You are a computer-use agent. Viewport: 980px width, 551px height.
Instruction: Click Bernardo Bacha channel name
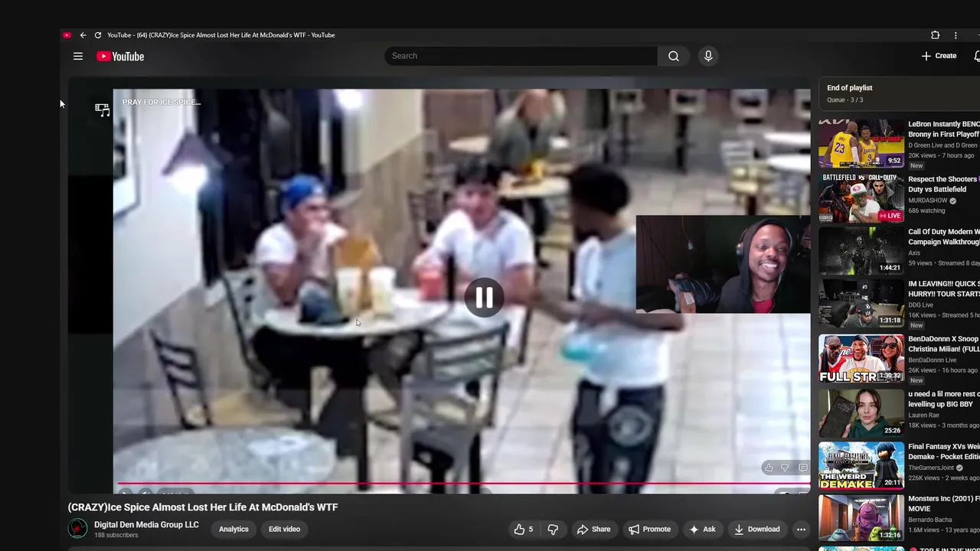pos(930,520)
